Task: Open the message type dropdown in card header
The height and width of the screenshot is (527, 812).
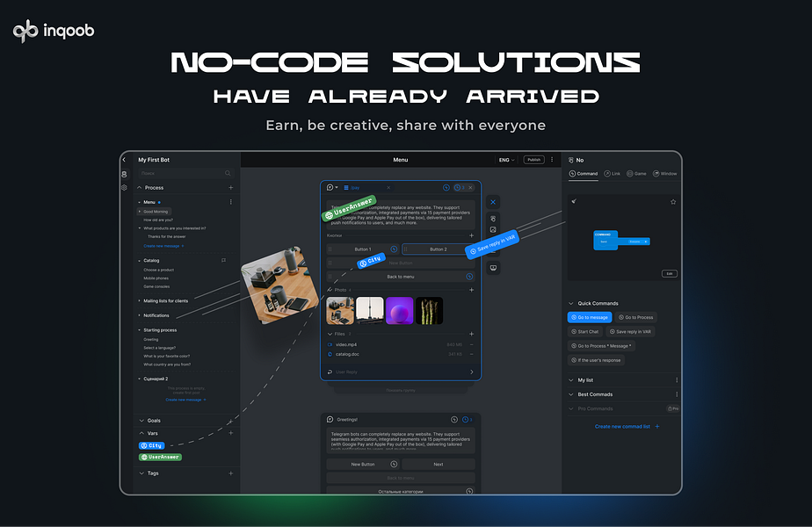Action: coord(332,187)
